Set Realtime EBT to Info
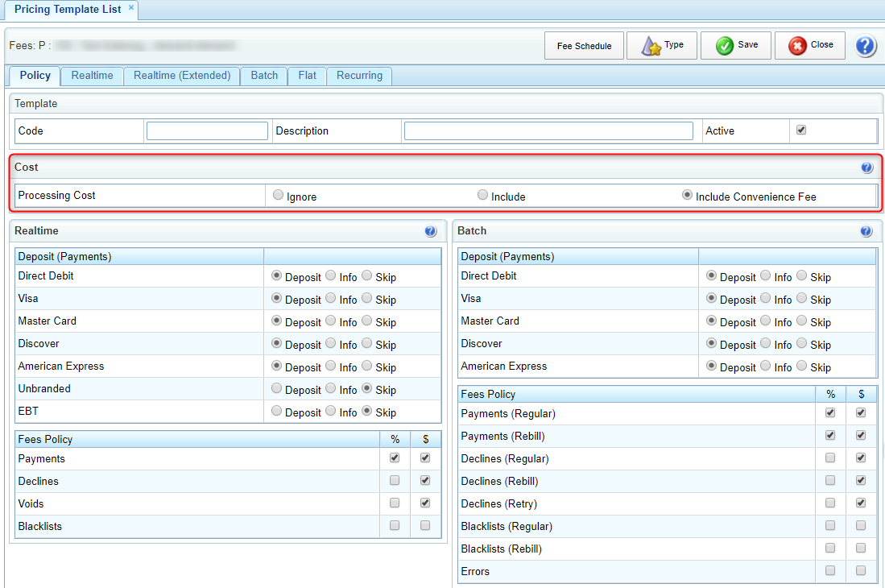 [331, 411]
